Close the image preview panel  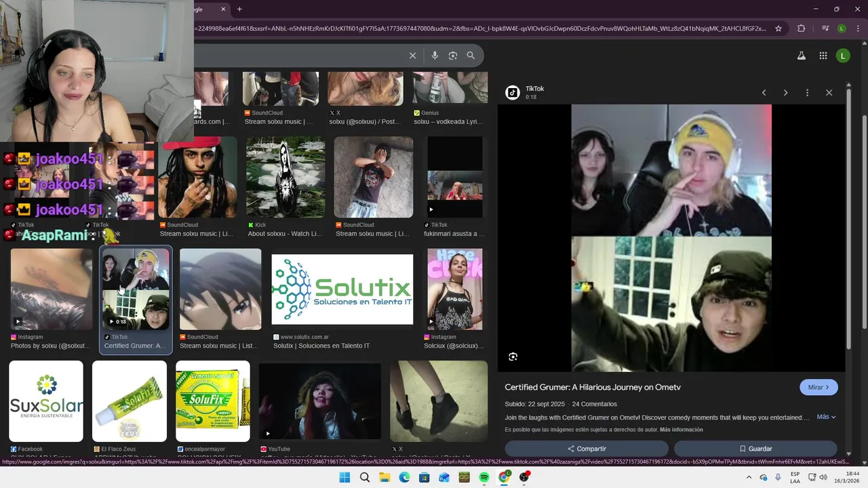coord(829,93)
